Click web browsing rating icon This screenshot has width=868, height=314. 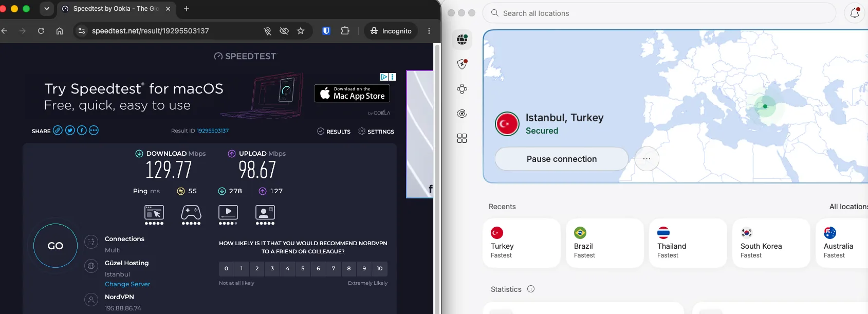[x=154, y=215]
